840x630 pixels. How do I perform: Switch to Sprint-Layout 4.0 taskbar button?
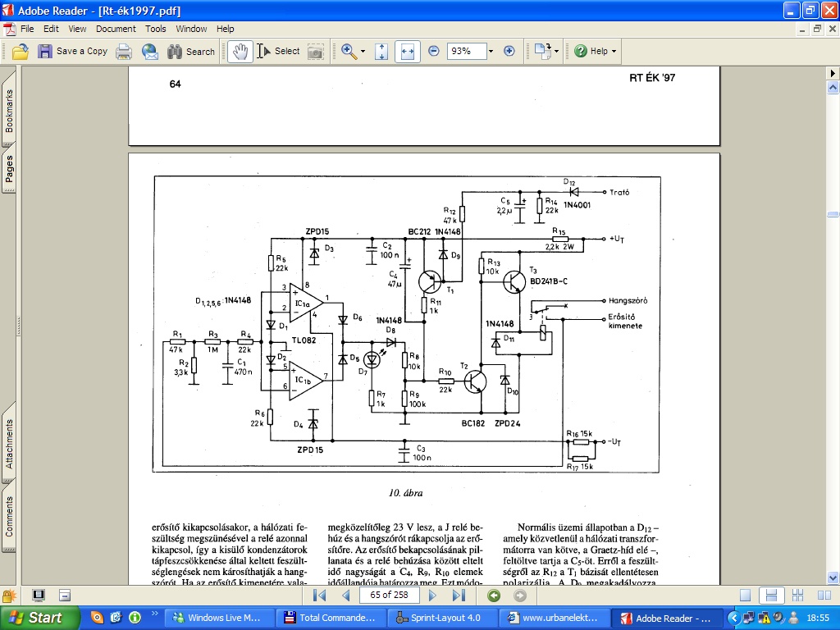(442, 618)
